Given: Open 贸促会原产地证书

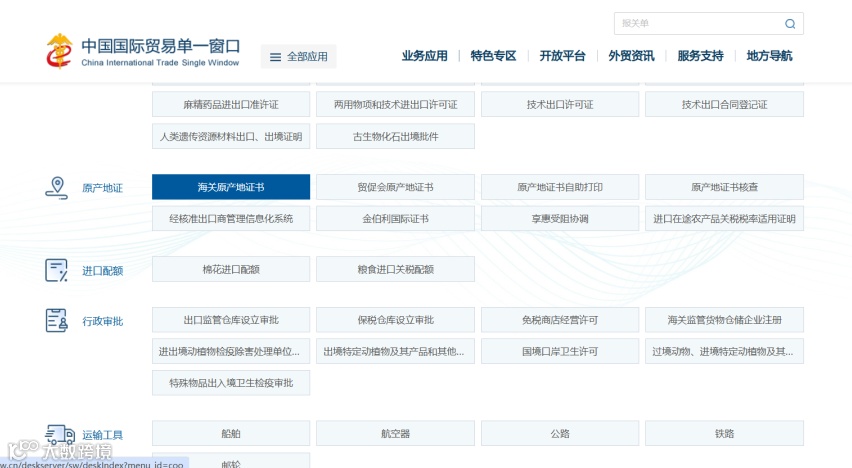Looking at the screenshot, I should (396, 187).
